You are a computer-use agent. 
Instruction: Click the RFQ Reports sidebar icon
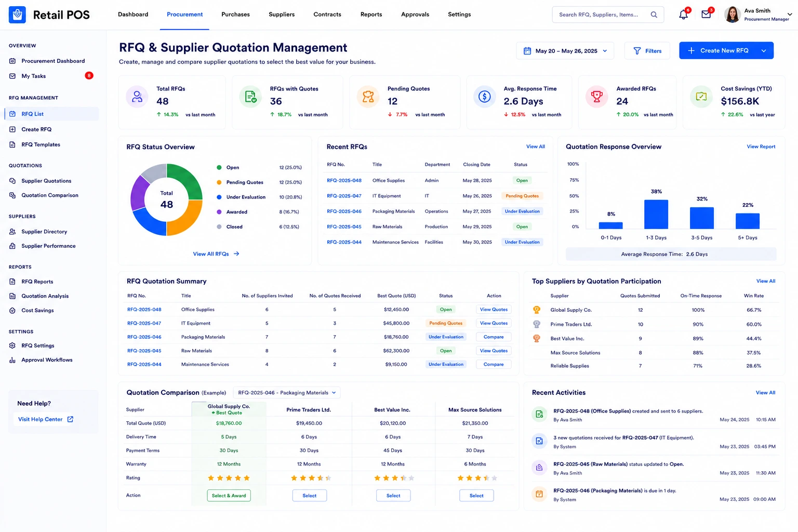[12, 282]
